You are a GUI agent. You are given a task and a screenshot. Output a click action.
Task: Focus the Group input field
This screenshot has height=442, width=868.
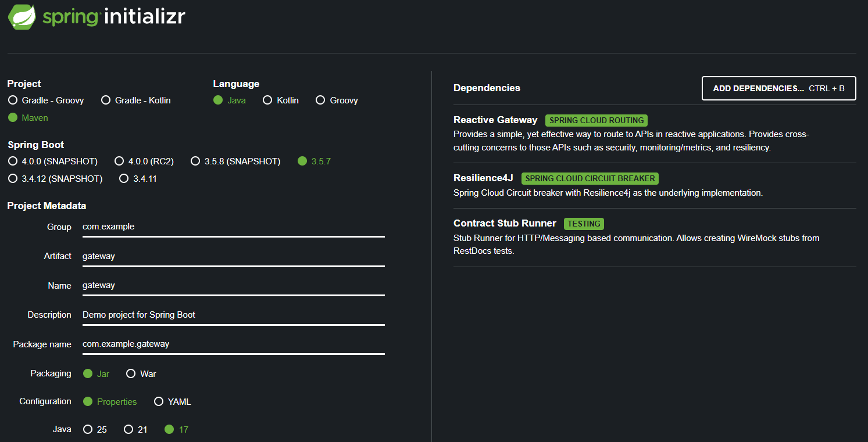coord(234,227)
